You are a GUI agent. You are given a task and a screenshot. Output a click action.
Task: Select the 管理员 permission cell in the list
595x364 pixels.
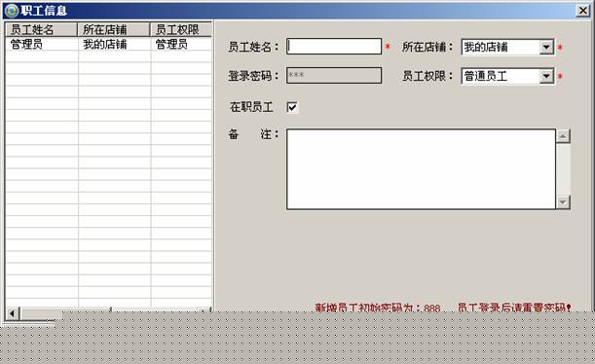click(x=181, y=44)
